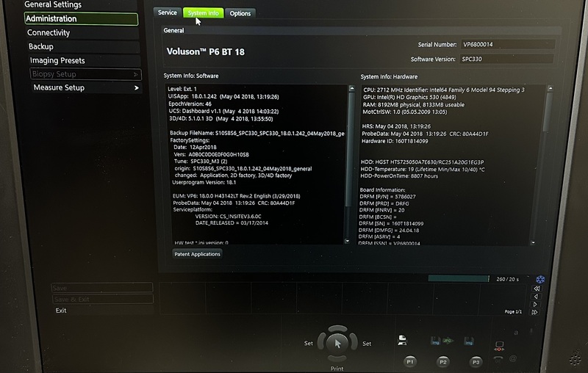Select Backup from the settings menu
This screenshot has width=588, height=373.
pos(41,46)
